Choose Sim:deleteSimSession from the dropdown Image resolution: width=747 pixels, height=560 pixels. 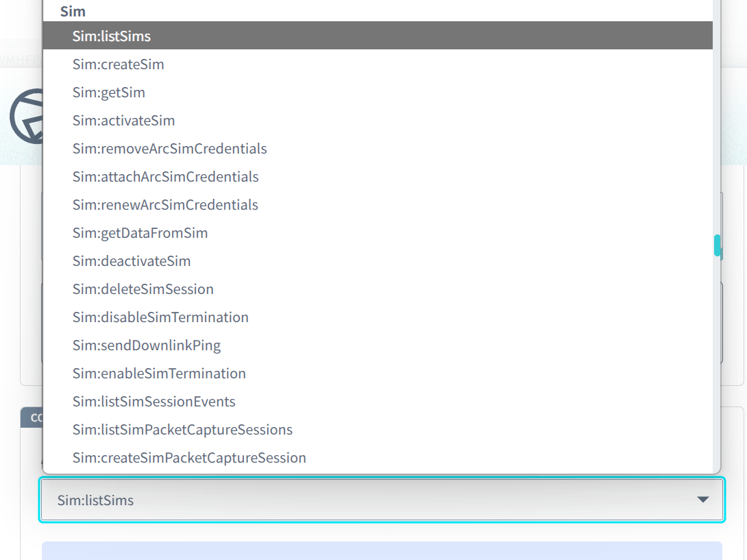(143, 289)
